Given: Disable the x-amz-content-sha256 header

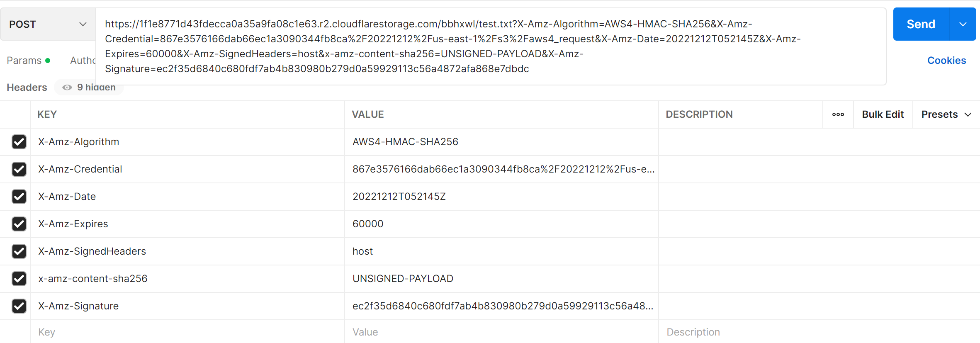Looking at the screenshot, I should click(x=19, y=278).
